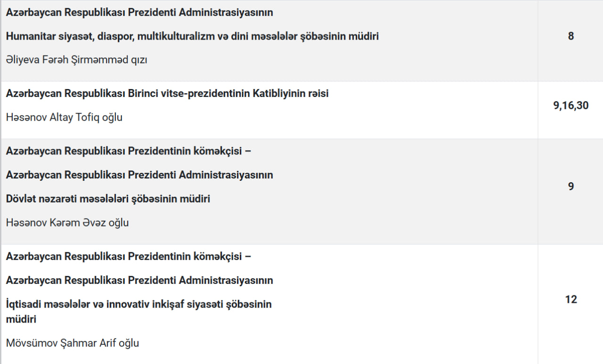603x364 pixels.
Task: Click the title "Dövlət nəzarəti məsələləri şöbəsinin müdiri"
Action: click(108, 199)
